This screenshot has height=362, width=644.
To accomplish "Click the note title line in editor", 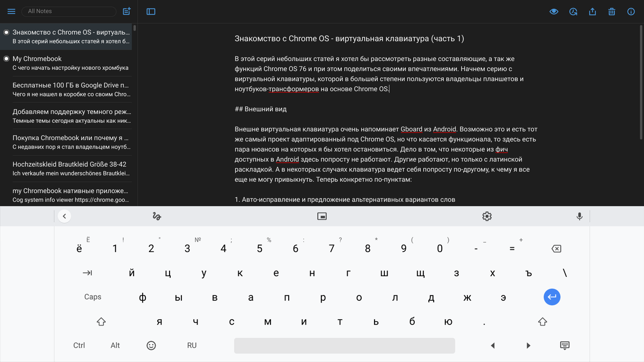I will point(349,39).
